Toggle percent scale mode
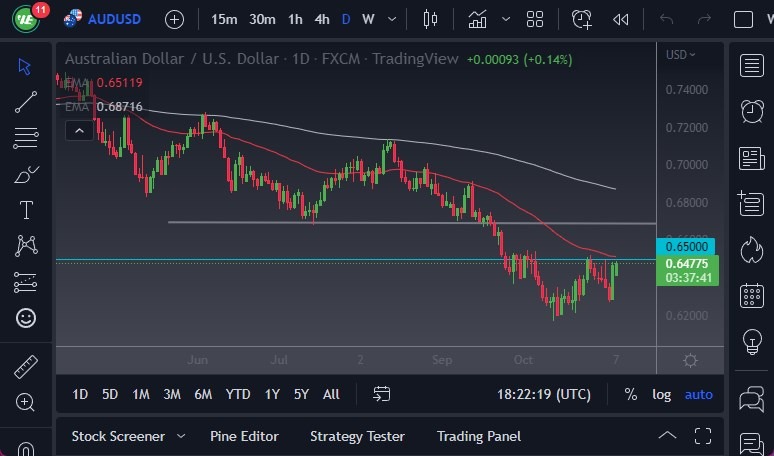The image size is (774, 456). pyautogui.click(x=631, y=394)
